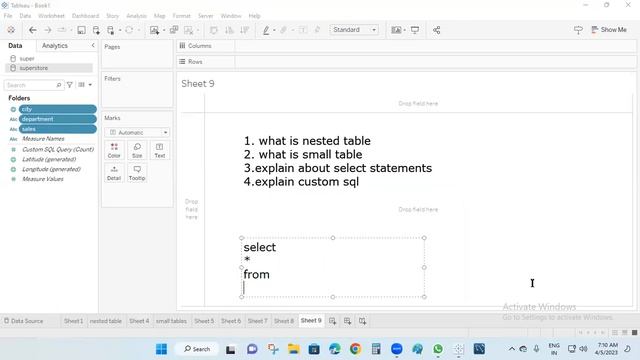
Task: Select the Measure Names field
Action: (43, 139)
